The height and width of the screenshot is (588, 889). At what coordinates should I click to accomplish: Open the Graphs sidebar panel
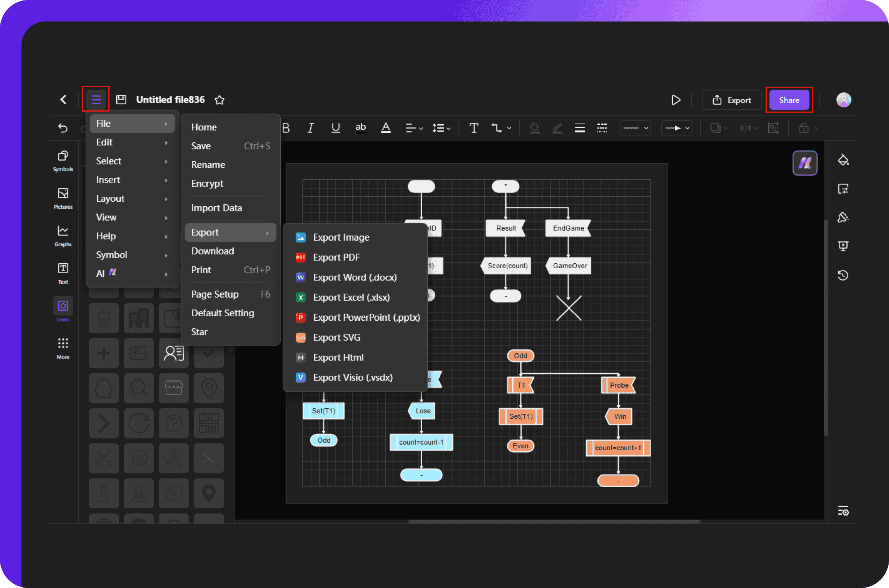tap(63, 236)
